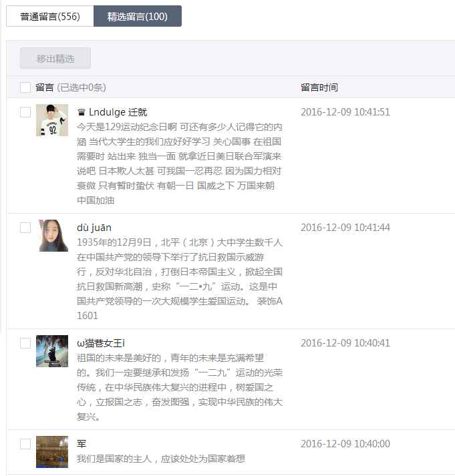This screenshot has height=476, width=455.
Task: Click the username dù juān
Action: click(94, 228)
